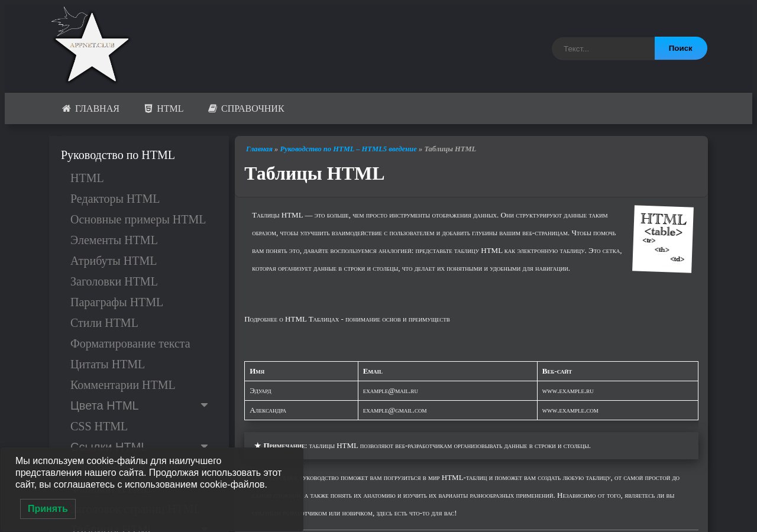Viewport: 757px width, 532px height.
Task: Click the book icon beside СПРАВОЧНИК
Action: coord(213,109)
